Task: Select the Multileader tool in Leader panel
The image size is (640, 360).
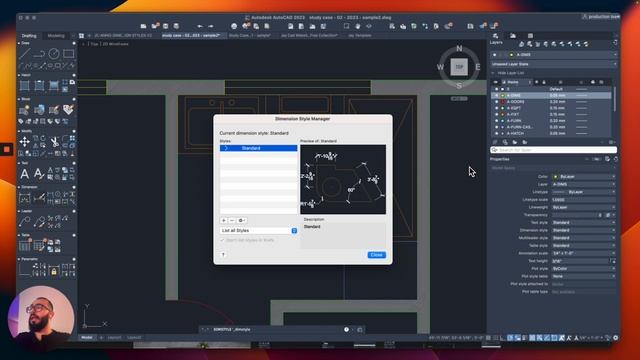Action: pos(24,222)
